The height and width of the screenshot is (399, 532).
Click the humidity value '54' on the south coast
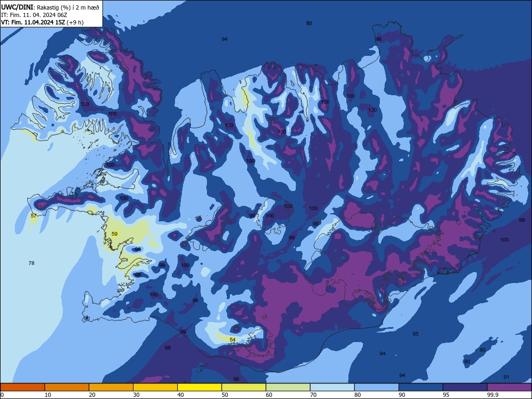[x=232, y=339]
